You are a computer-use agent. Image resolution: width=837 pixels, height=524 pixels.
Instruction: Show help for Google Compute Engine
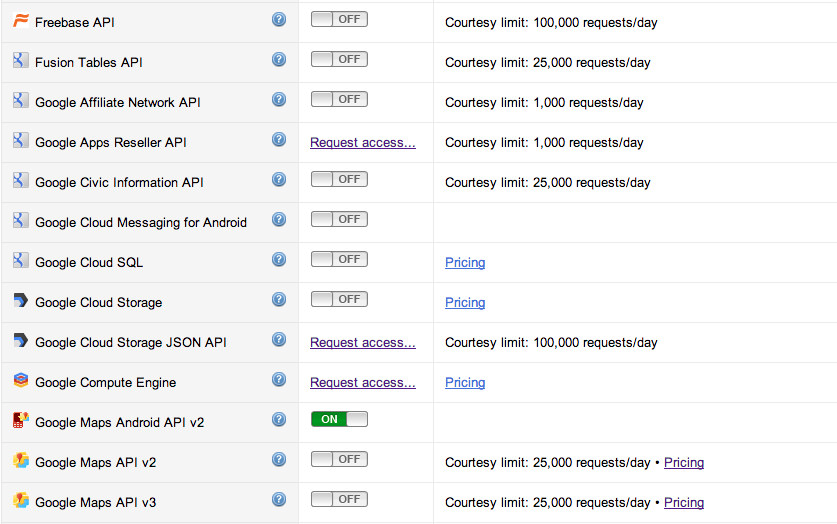pos(279,380)
